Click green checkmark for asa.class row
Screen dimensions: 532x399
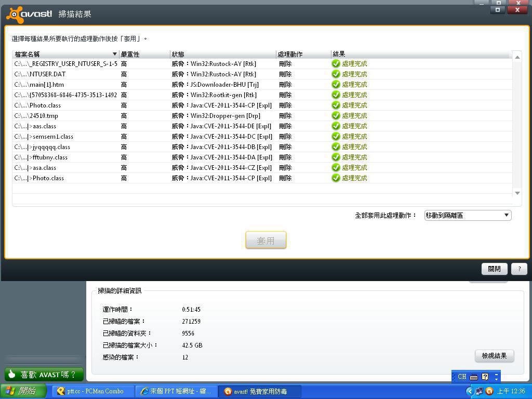[336, 168]
